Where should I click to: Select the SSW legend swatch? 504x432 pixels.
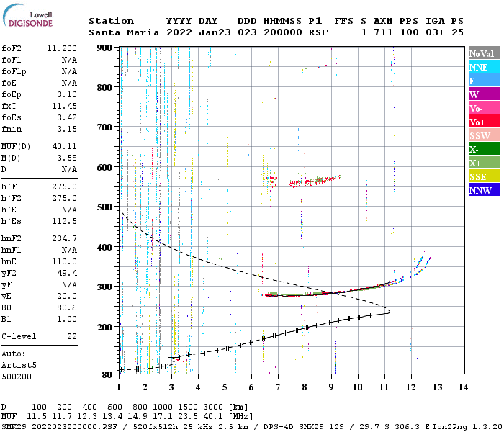click(x=484, y=135)
